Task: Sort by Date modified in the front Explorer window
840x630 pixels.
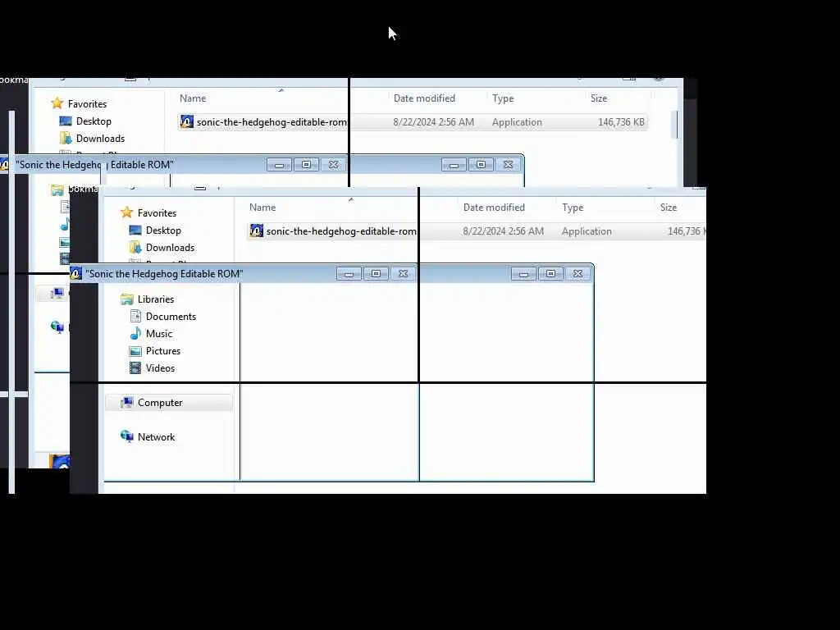Action: 494,208
